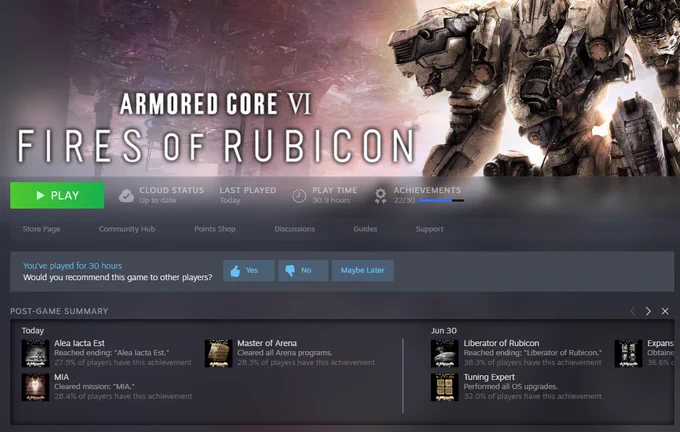This screenshot has height=432, width=680.
Task: Click the Liberator of Rubicon achievement title
Action: tap(501, 343)
